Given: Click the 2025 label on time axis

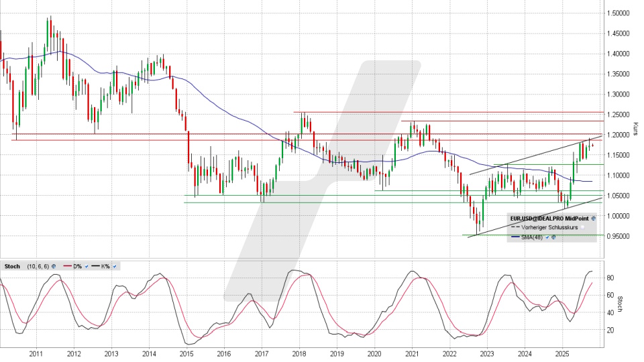Looking at the screenshot, I should coord(562,353).
